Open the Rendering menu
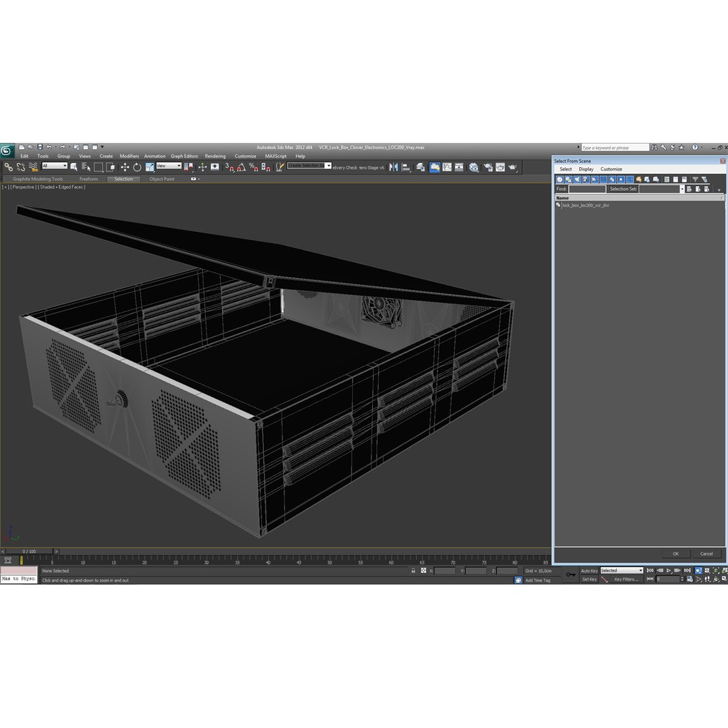Image resolution: width=728 pixels, height=728 pixels. coord(215,156)
